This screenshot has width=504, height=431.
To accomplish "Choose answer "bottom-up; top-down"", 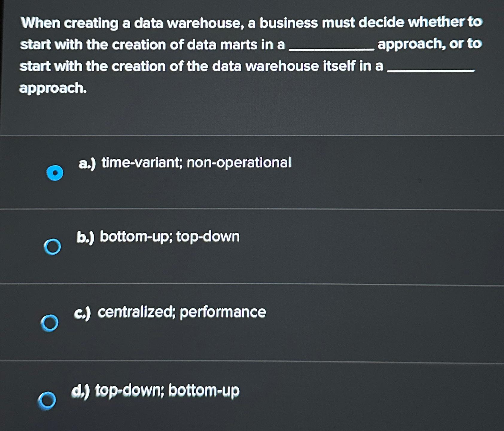I will 169,236.
